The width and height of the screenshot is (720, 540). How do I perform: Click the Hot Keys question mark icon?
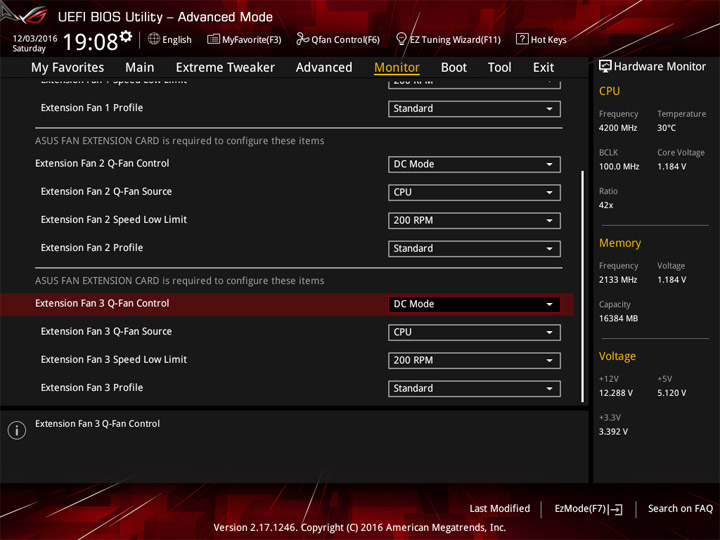[522, 39]
